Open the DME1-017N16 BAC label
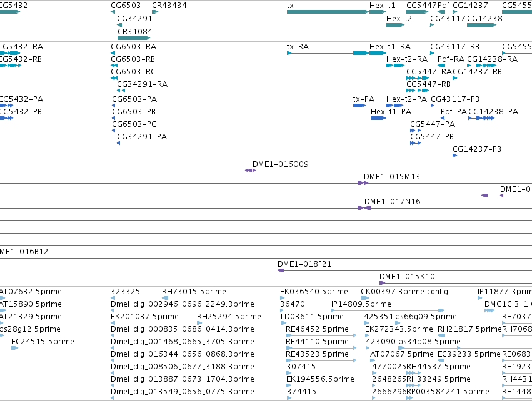 (x=393, y=202)
